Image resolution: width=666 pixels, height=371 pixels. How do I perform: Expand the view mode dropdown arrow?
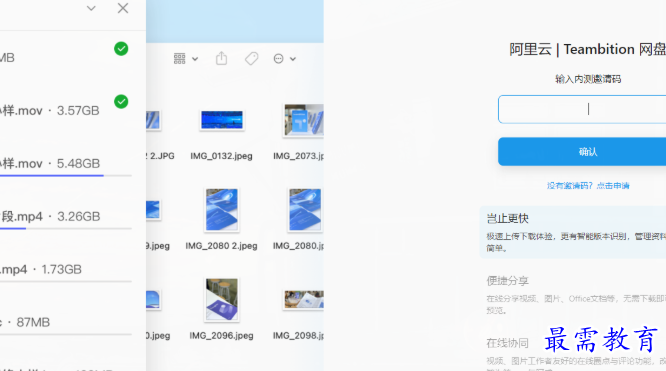195,59
